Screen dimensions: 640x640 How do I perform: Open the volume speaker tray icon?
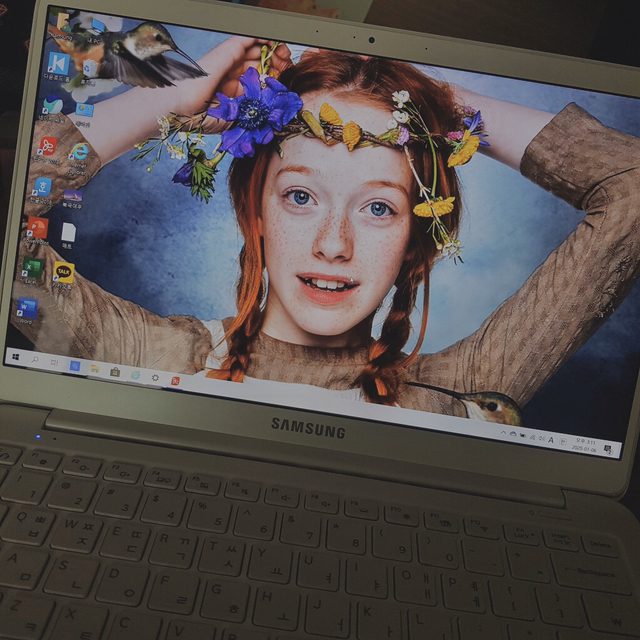[542, 439]
